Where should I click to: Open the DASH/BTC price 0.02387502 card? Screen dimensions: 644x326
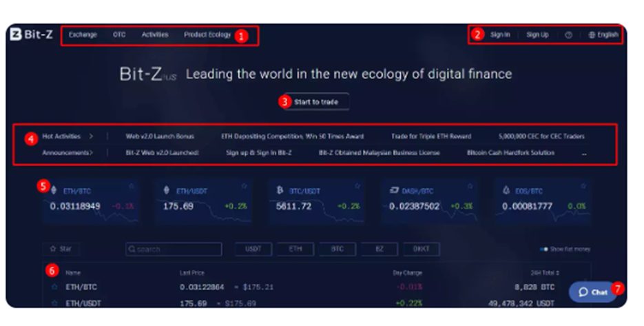click(429, 201)
